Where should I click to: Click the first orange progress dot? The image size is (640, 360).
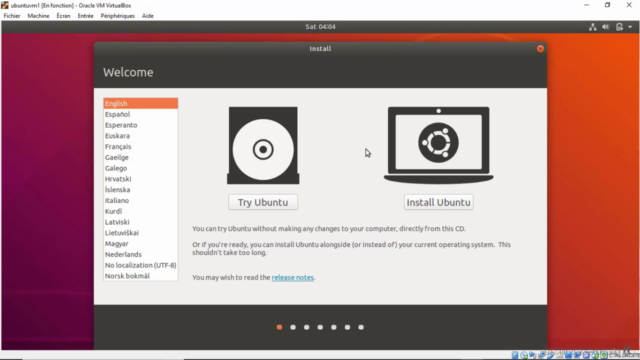[279, 327]
